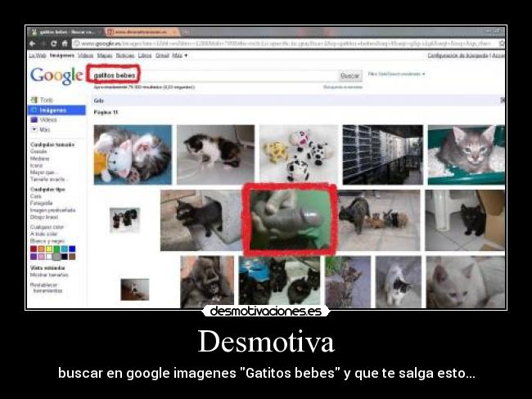Choose the 'Tamaño exacto...' filter
This screenshot has width=532, height=399.
tap(47, 179)
